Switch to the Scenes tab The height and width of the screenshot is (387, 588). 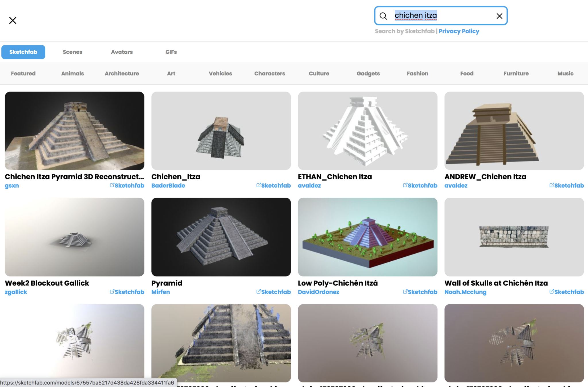(x=72, y=52)
